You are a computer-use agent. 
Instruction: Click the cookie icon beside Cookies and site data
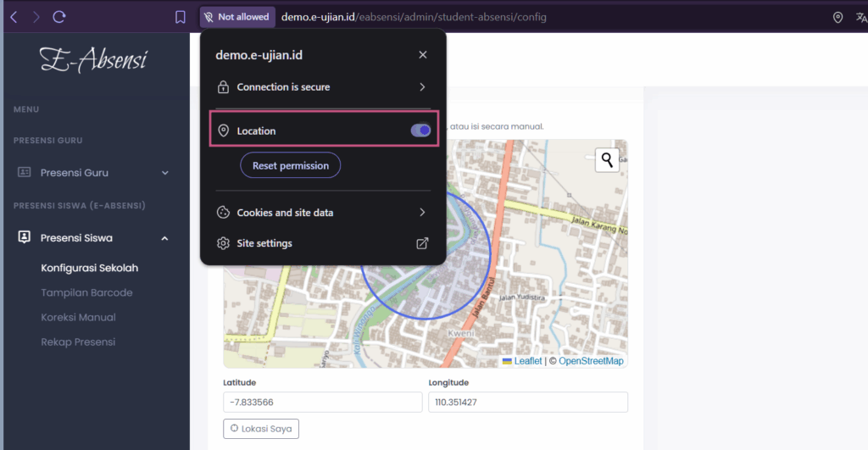click(223, 213)
